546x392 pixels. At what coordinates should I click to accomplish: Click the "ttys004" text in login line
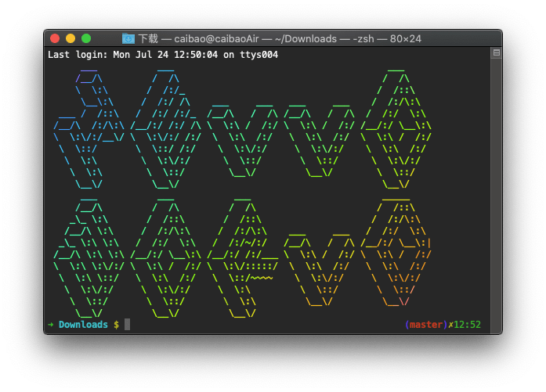pos(258,55)
